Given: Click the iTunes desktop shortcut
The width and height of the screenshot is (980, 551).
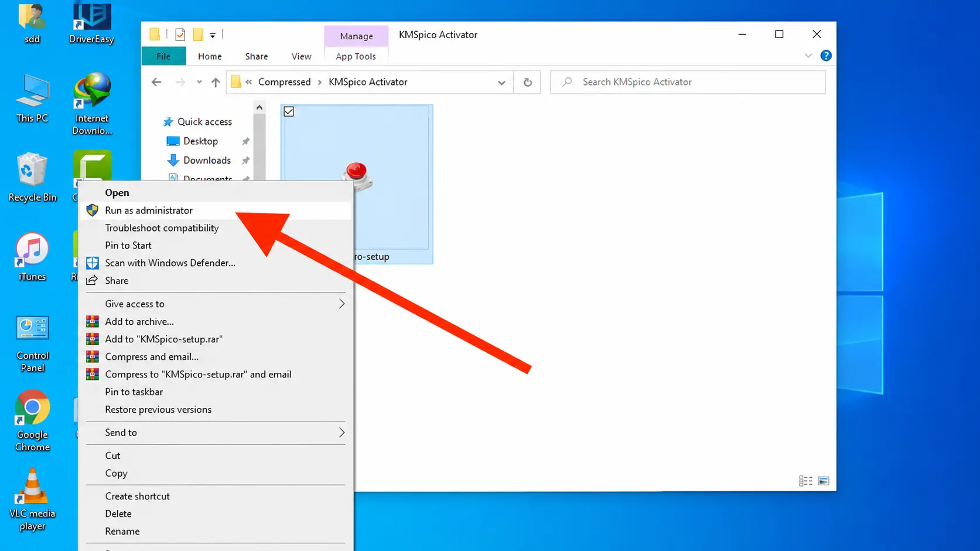Looking at the screenshot, I should [x=32, y=257].
